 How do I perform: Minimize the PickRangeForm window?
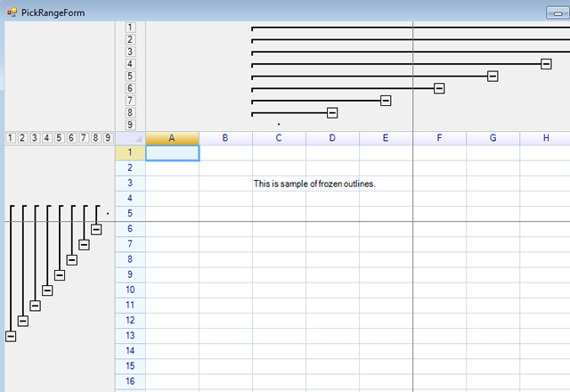tap(558, 13)
